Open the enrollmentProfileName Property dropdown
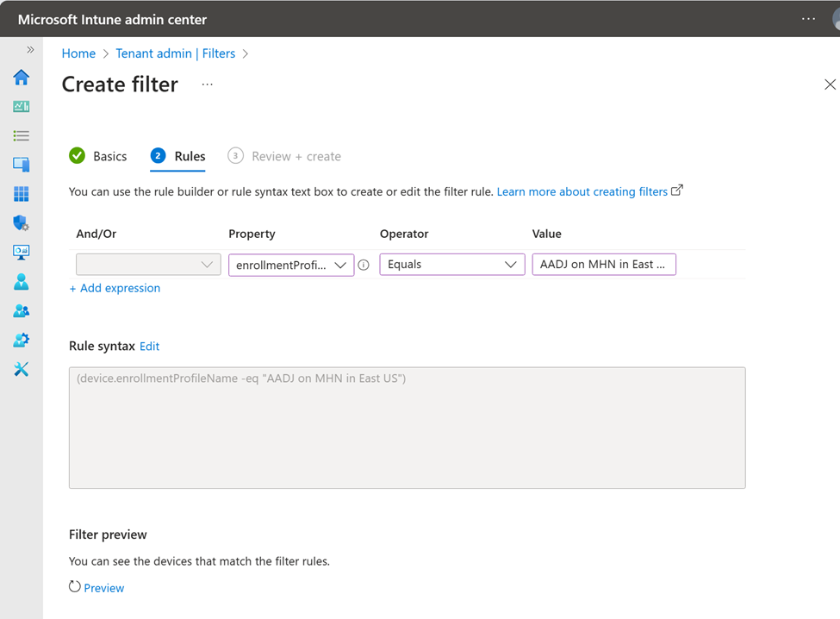The image size is (840, 619). click(291, 265)
